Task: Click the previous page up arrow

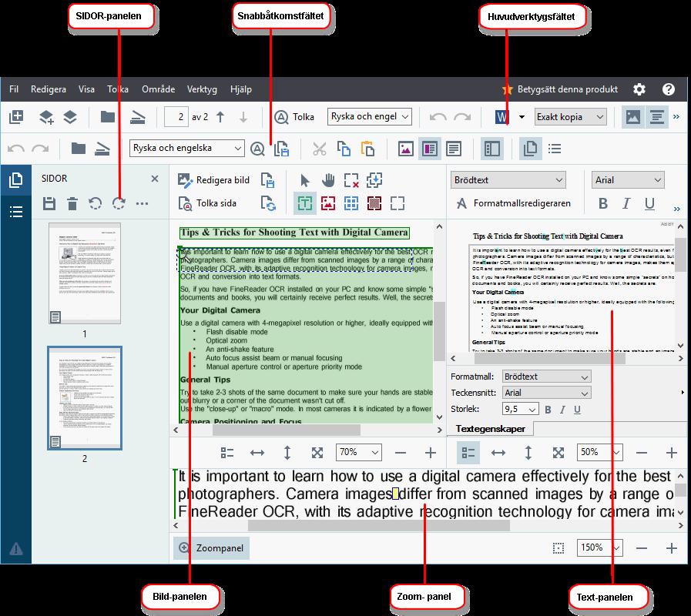Action: coord(220,117)
